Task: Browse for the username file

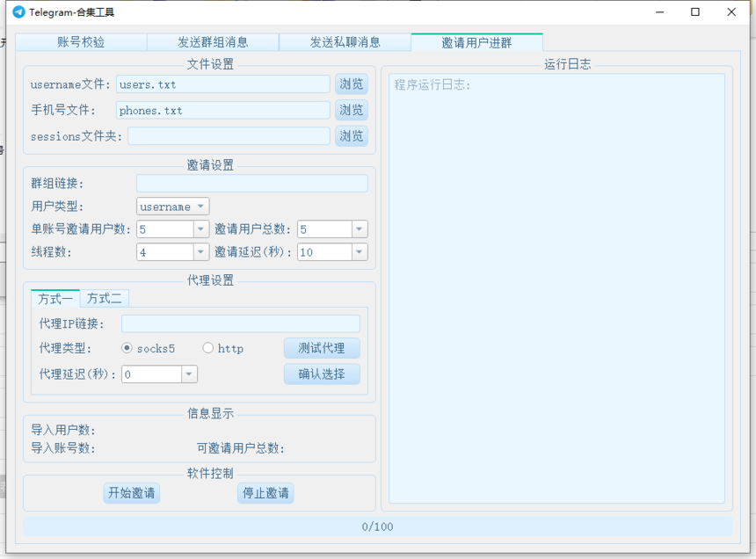Action: (352, 84)
